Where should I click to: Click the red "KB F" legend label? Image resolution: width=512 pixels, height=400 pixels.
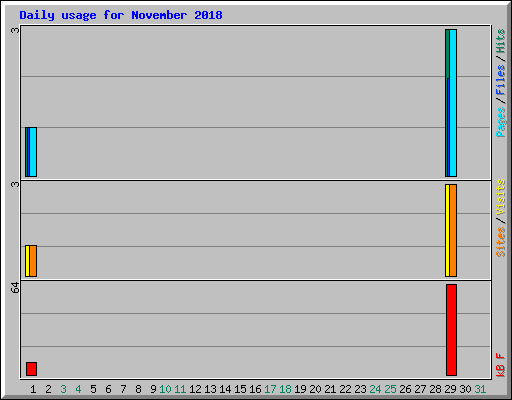click(500, 365)
